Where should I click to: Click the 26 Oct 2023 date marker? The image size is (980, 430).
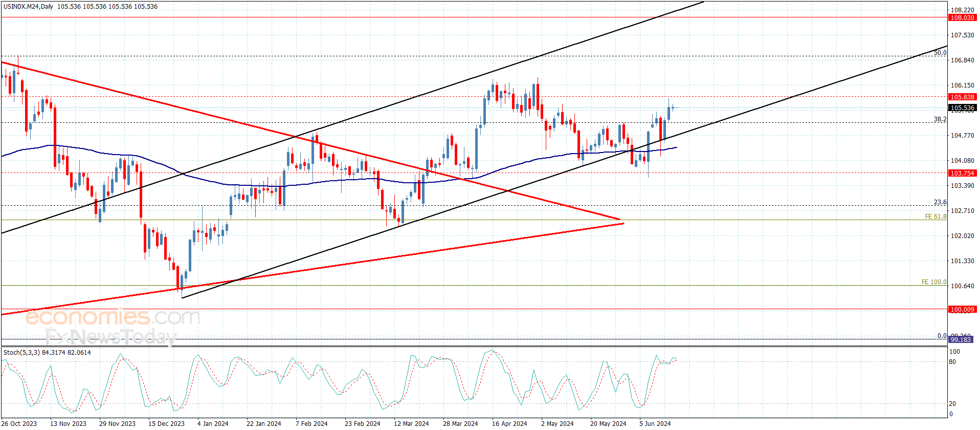tap(19, 423)
